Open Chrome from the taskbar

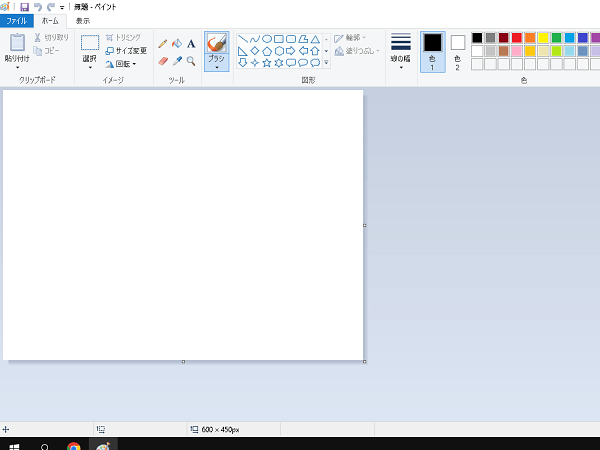pos(73,445)
